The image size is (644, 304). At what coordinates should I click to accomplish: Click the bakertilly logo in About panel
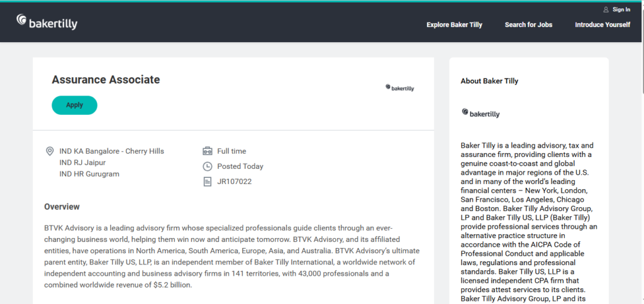click(x=480, y=113)
